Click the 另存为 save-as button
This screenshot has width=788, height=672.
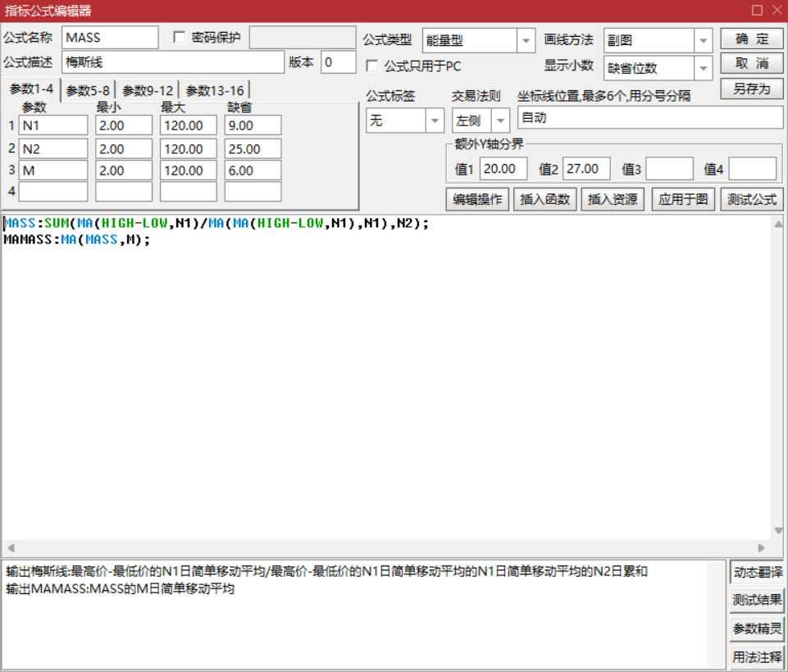tap(752, 89)
